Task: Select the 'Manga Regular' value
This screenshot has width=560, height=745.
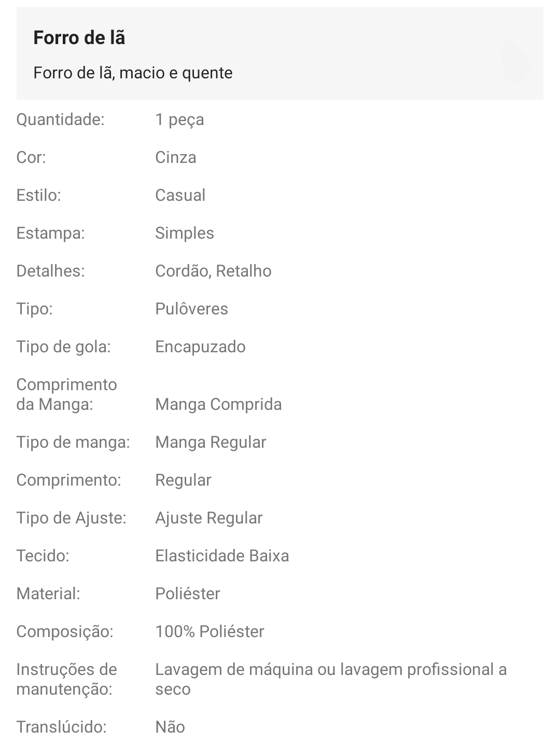Action: 211,443
